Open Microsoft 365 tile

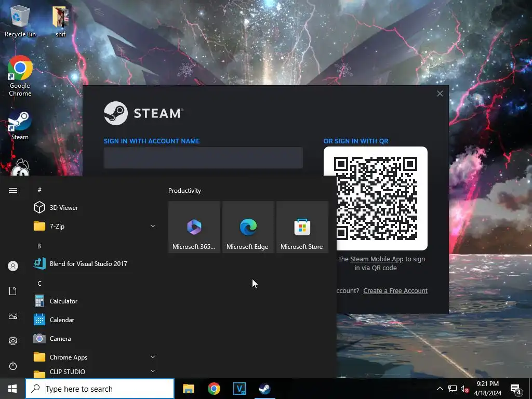tap(194, 227)
